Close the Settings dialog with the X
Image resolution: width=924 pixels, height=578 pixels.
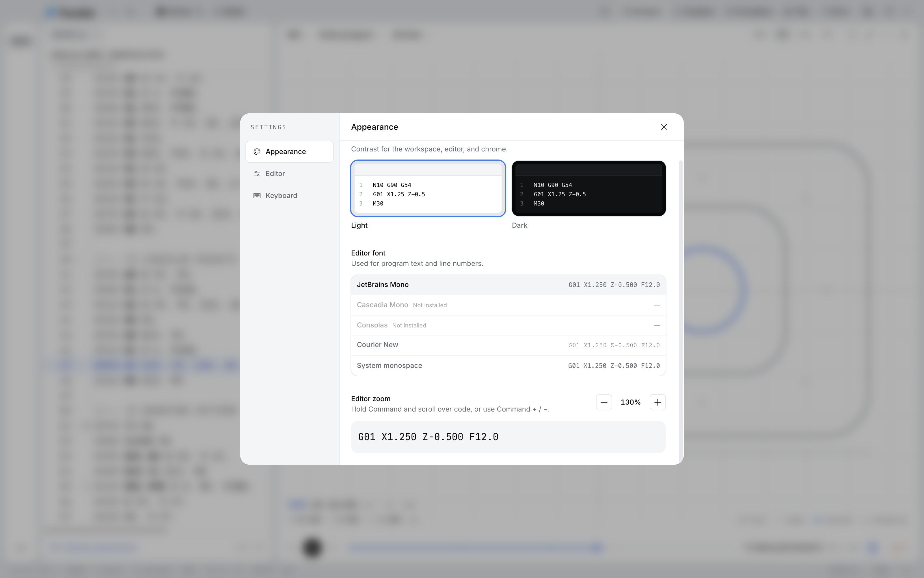[664, 127]
